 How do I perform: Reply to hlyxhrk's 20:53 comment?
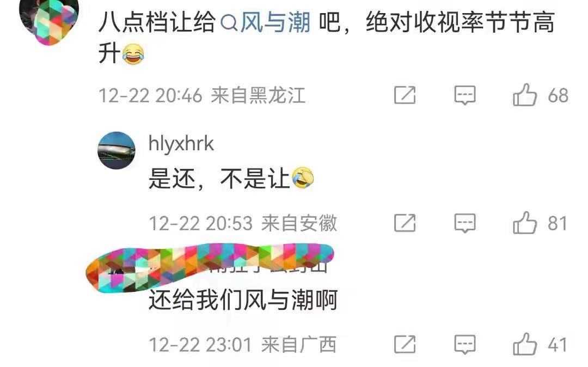(x=465, y=223)
